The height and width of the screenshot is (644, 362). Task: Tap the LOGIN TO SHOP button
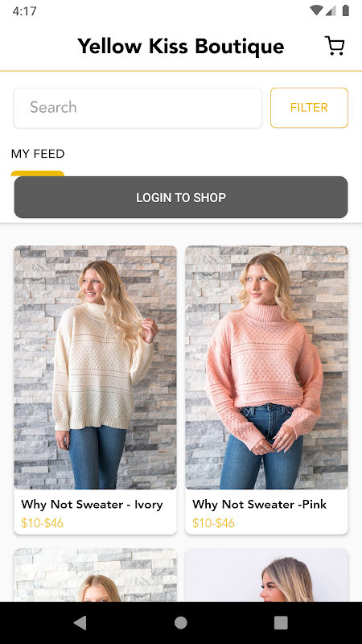click(181, 197)
